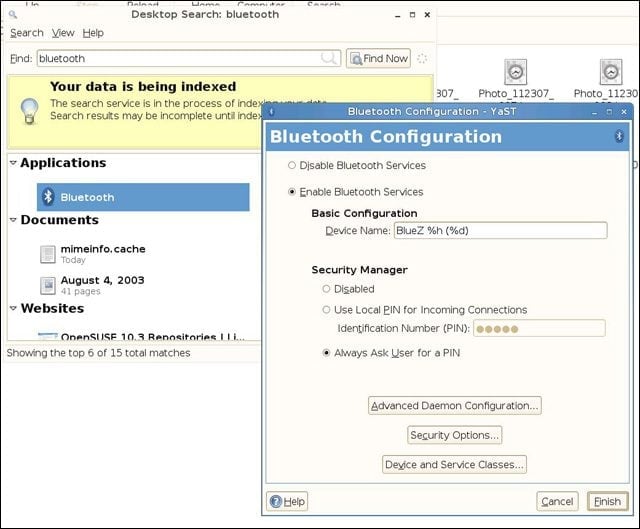Open the Help menu in Desktop Search

(x=93, y=33)
